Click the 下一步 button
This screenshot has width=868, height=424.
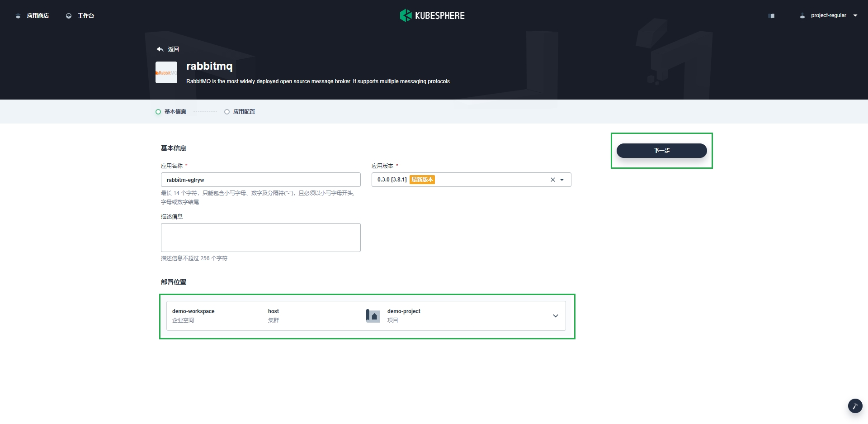coord(662,151)
